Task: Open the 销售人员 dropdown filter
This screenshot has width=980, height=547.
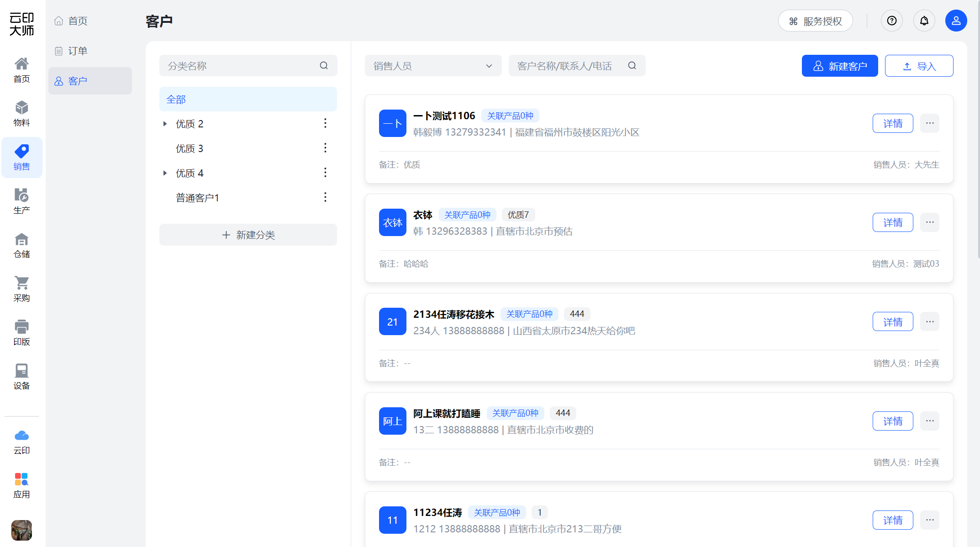Action: click(x=433, y=66)
